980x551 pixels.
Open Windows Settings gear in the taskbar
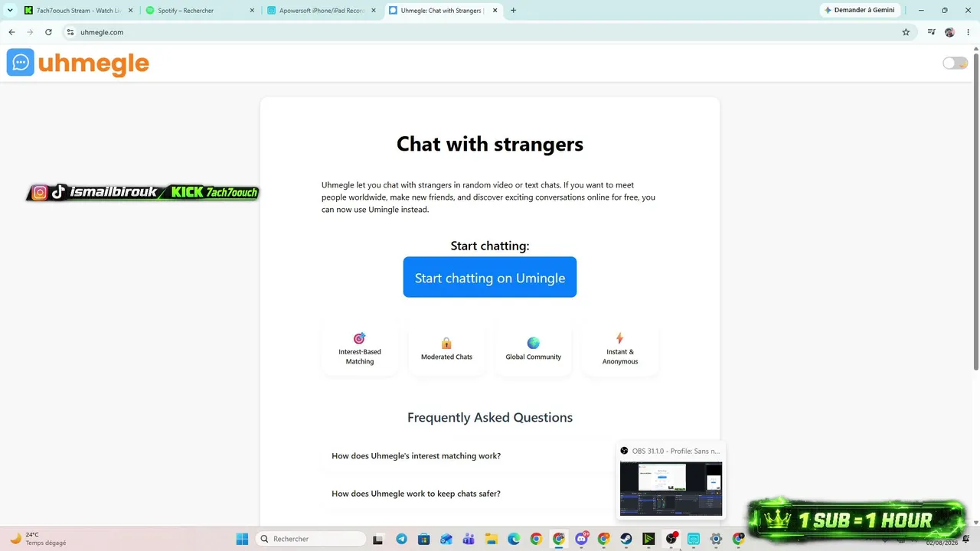click(716, 539)
